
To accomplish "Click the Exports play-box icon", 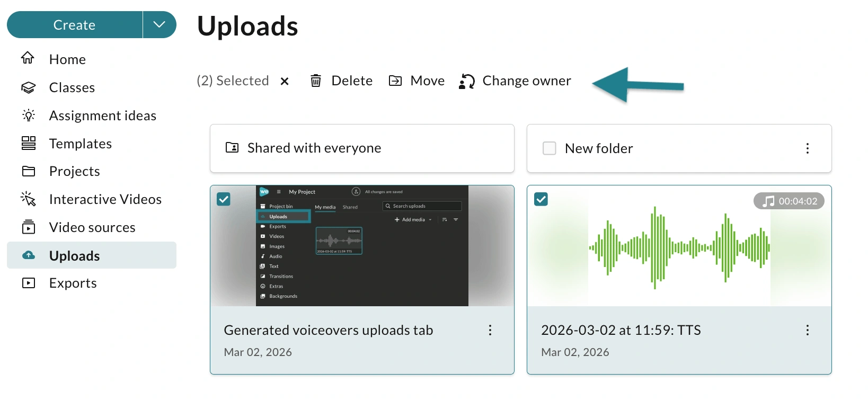I will coord(28,283).
